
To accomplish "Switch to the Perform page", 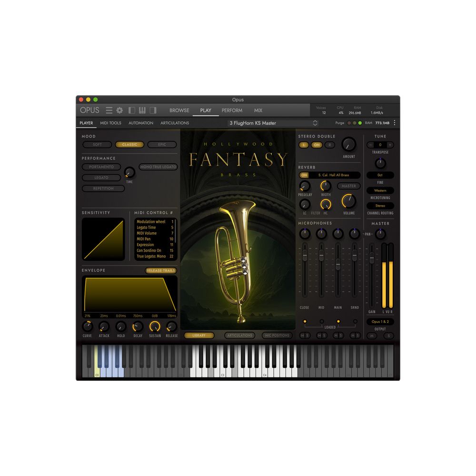I will point(232,110).
